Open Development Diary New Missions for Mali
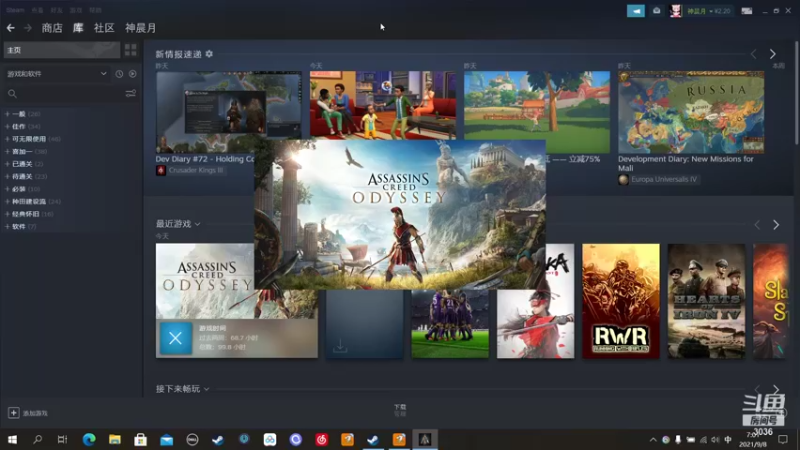The height and width of the screenshot is (450, 800). point(686,163)
